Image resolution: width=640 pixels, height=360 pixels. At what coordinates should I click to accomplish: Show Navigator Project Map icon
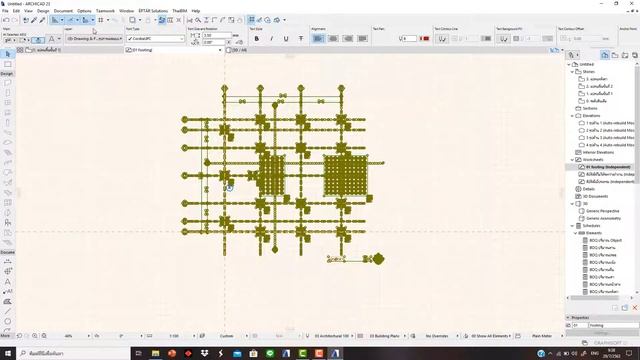click(605, 55)
